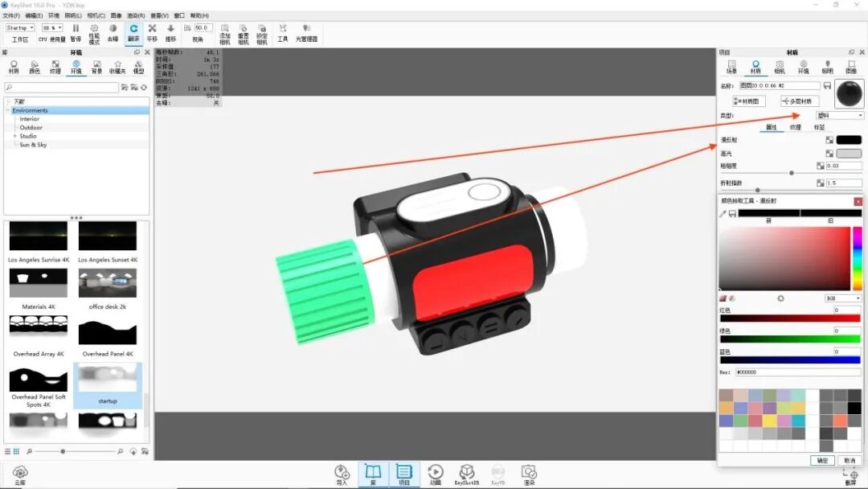868x489 pixels.
Task: Click the 渲染 icon in bottom toolbar
Action: coord(530,475)
